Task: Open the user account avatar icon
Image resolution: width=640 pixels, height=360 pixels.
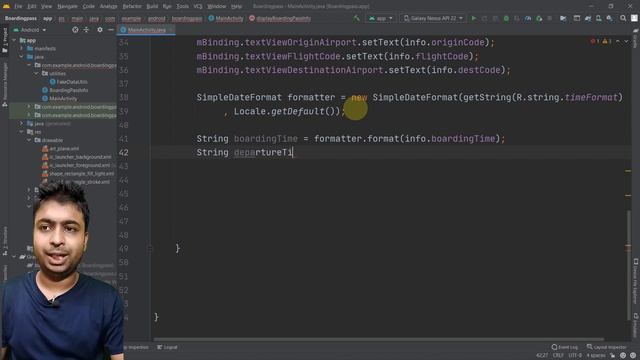Action: (x=634, y=18)
